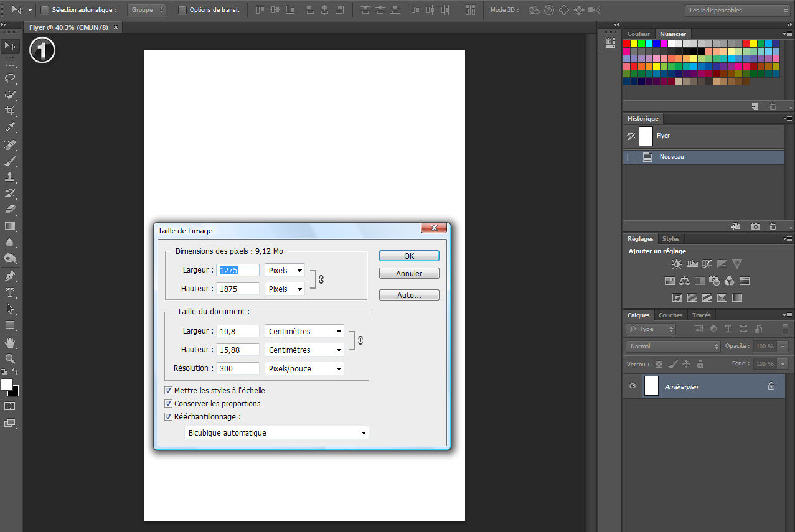Expand the Les indispensables workspace dropdown
Image resolution: width=795 pixels, height=532 pixels.
click(x=737, y=11)
